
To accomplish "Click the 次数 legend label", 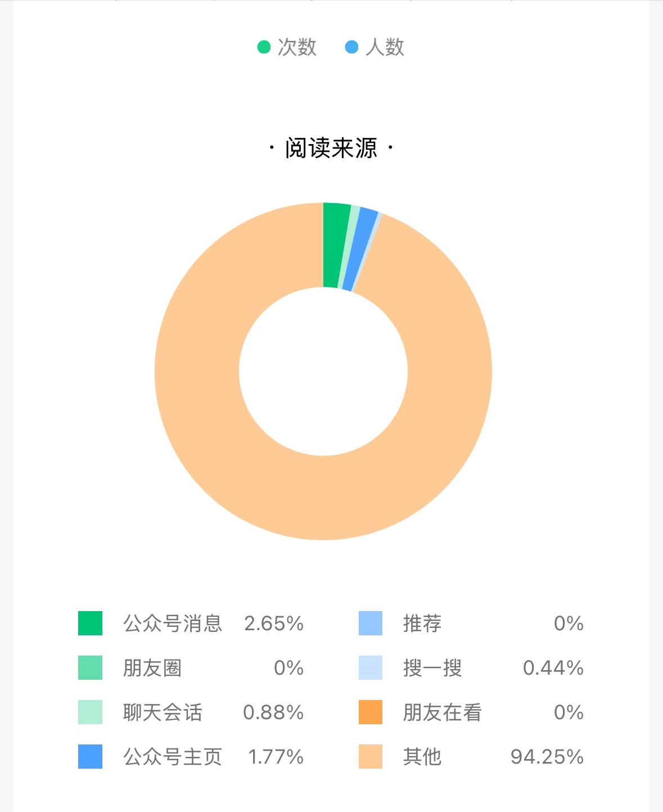I will coord(297,47).
